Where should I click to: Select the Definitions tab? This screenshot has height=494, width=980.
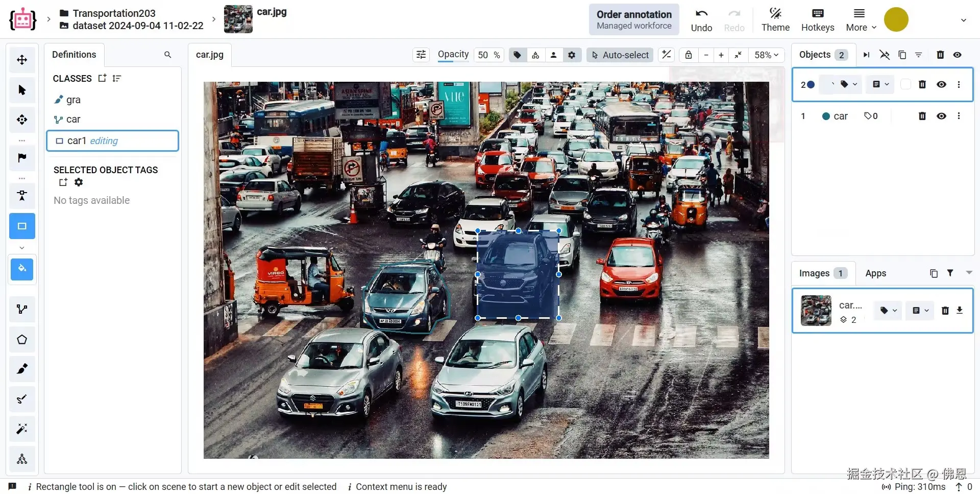[74, 55]
